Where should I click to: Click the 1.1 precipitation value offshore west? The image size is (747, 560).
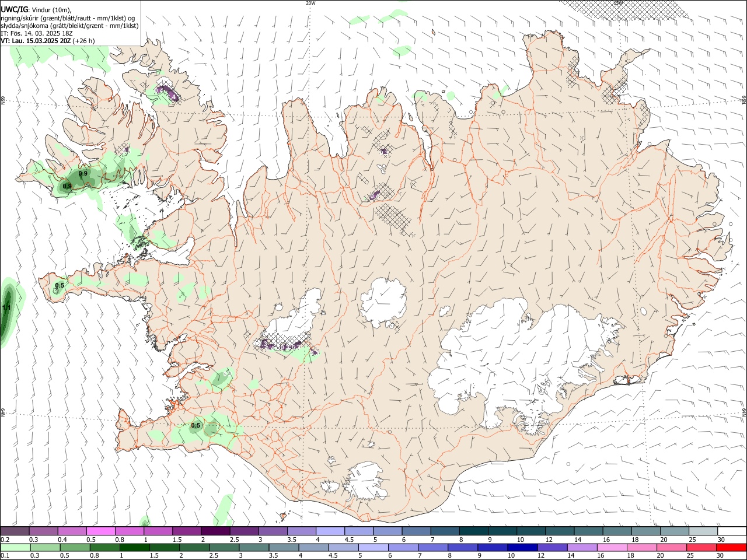tap(6, 307)
